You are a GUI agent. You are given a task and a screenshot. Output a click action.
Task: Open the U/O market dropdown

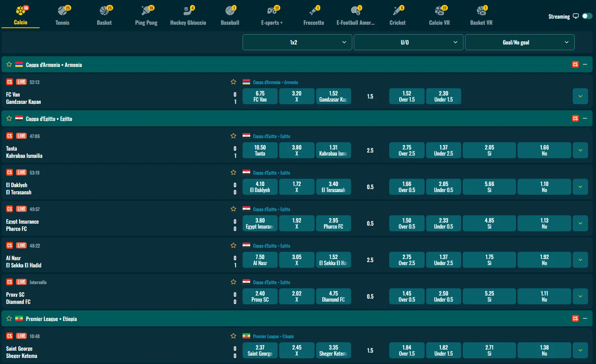409,42
